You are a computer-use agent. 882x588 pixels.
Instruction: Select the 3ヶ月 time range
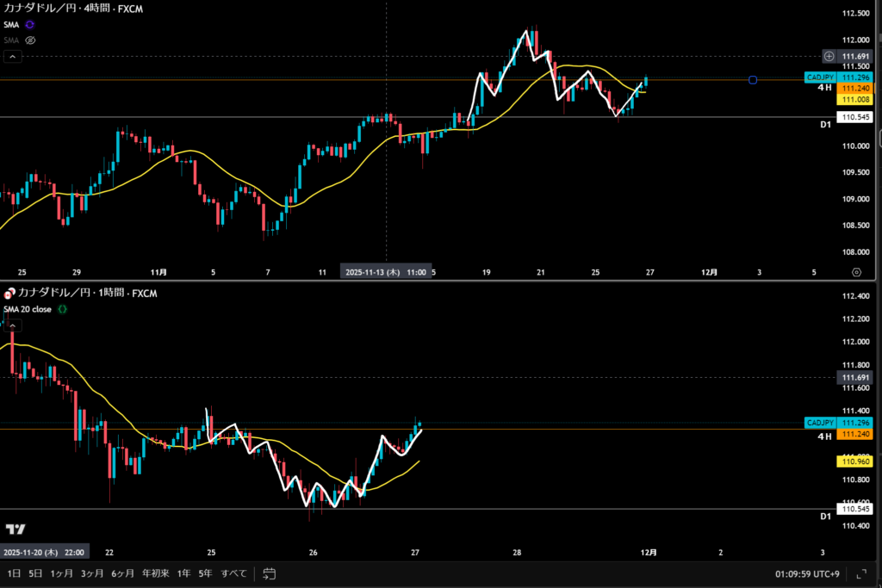point(92,573)
